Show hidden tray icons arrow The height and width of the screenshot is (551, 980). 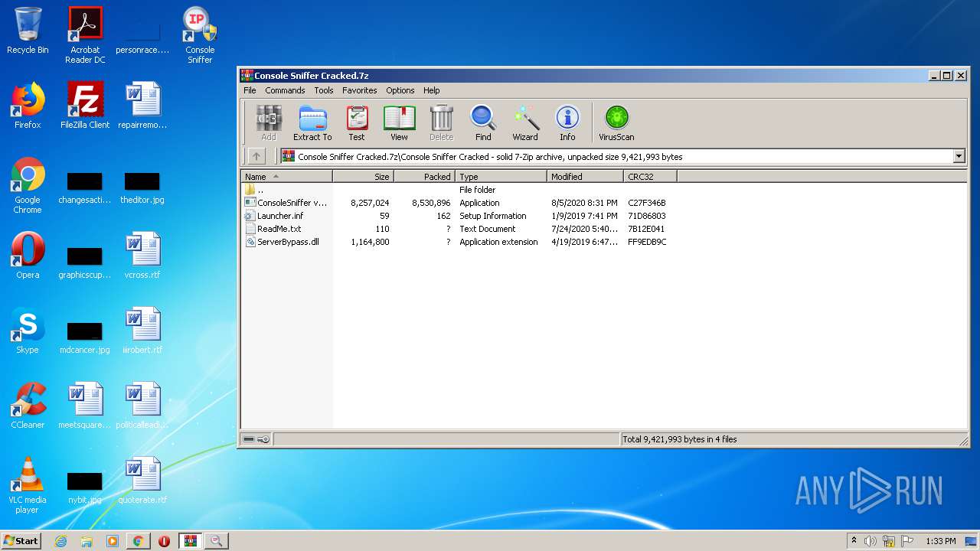(x=854, y=540)
